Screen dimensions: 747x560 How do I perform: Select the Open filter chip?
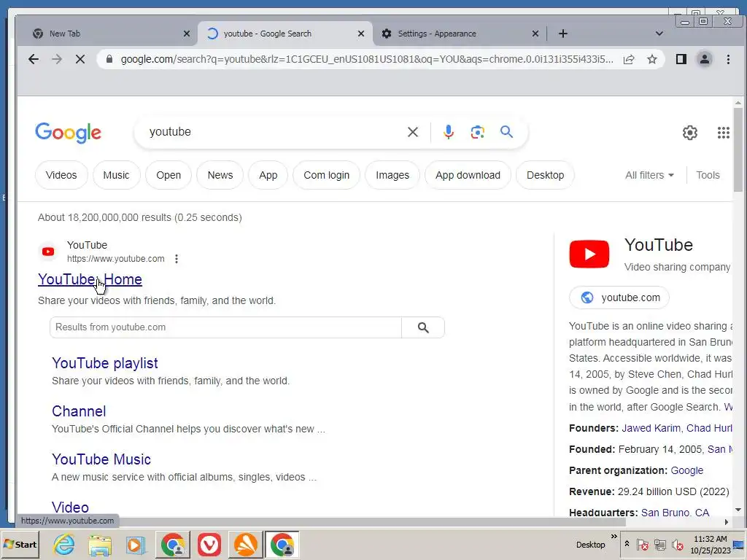coord(169,175)
